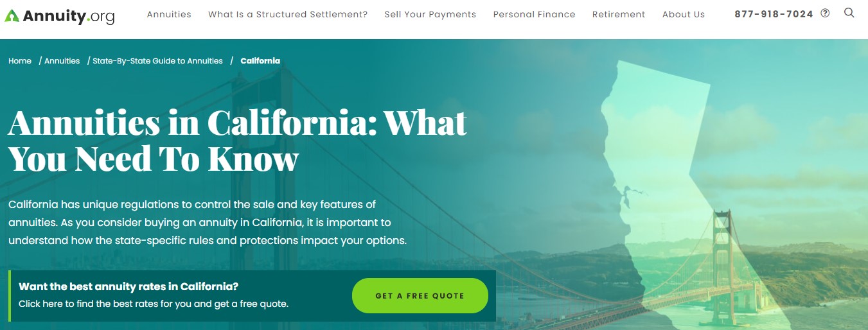868x330 pixels.
Task: Go to Home in the breadcrumb
Action: tap(20, 61)
